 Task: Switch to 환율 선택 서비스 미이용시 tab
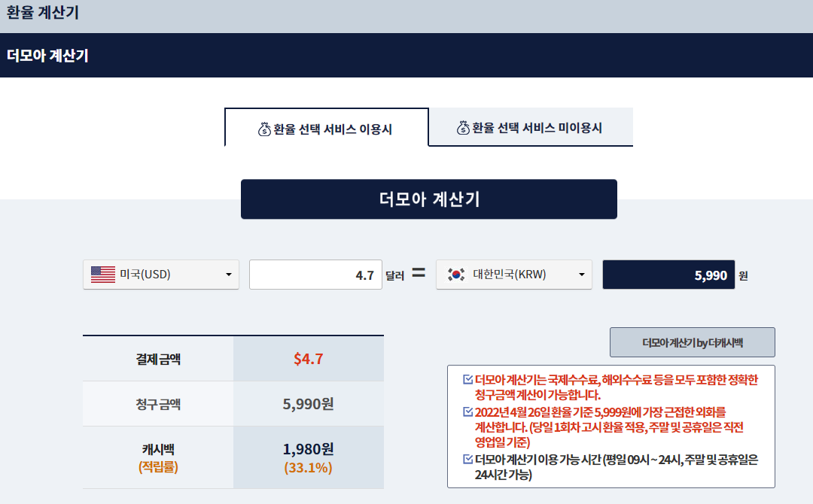tap(531, 127)
